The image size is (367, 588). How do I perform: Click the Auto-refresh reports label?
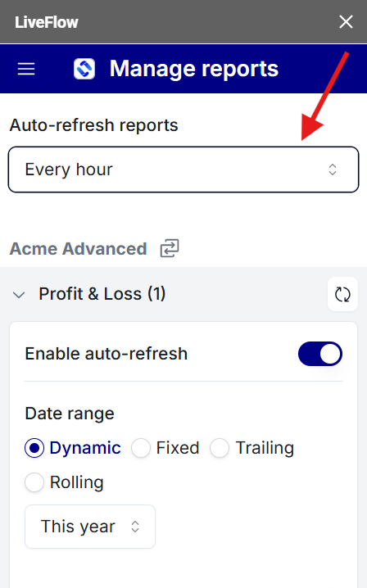94,125
